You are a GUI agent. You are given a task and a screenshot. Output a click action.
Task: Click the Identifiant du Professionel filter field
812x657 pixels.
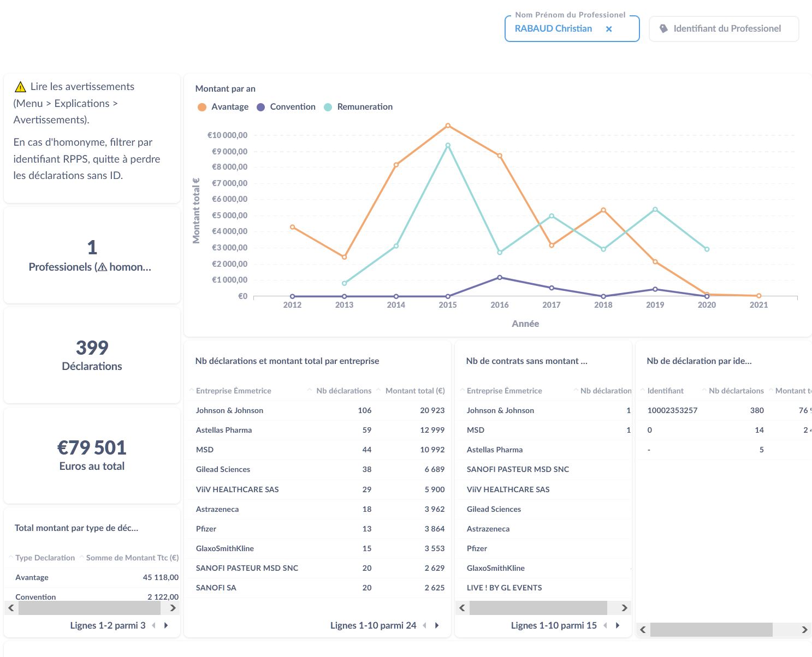click(x=724, y=29)
